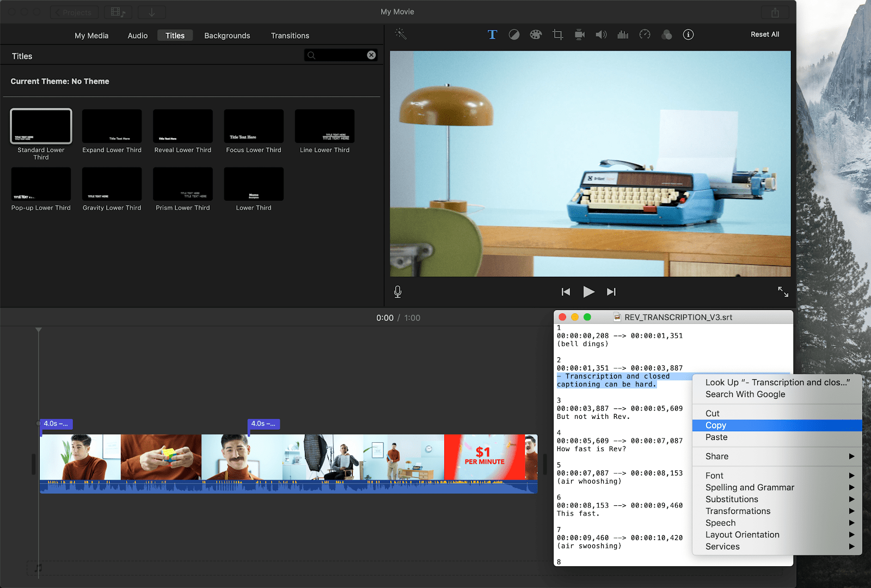Expand the Substitutions submenu
Viewport: 871px width, 588px height.
777,499
